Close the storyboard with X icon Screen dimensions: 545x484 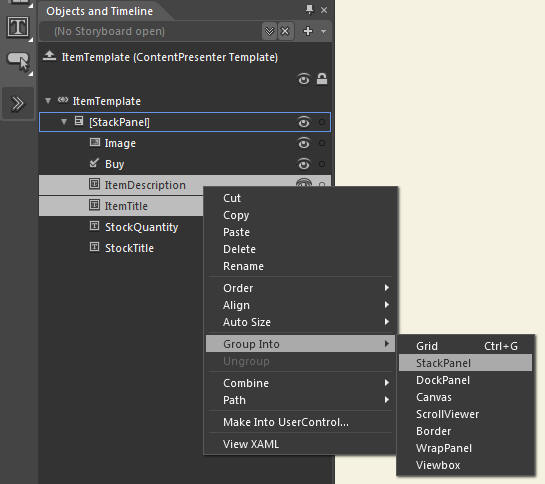[x=285, y=31]
